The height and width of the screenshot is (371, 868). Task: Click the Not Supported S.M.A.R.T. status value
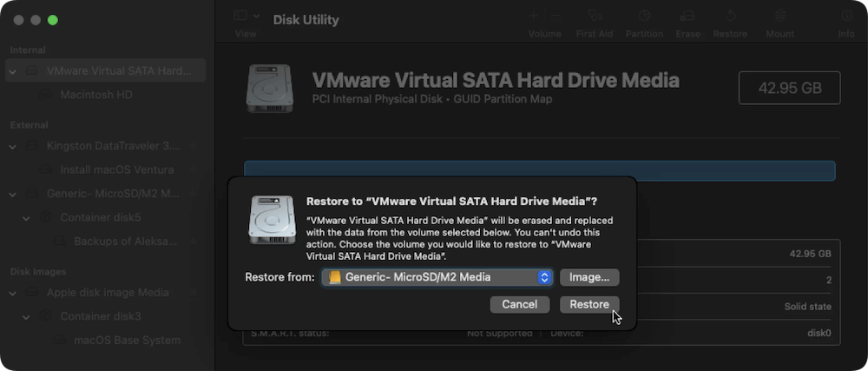(x=499, y=334)
